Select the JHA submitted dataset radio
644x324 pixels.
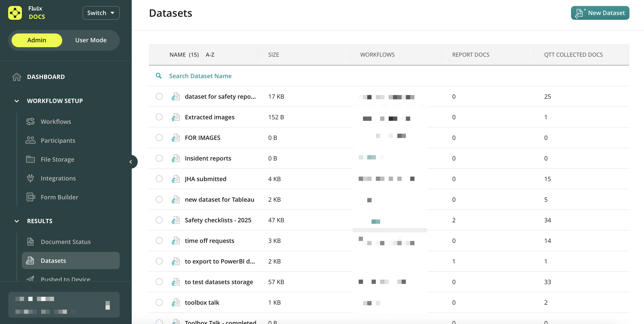pyautogui.click(x=159, y=179)
